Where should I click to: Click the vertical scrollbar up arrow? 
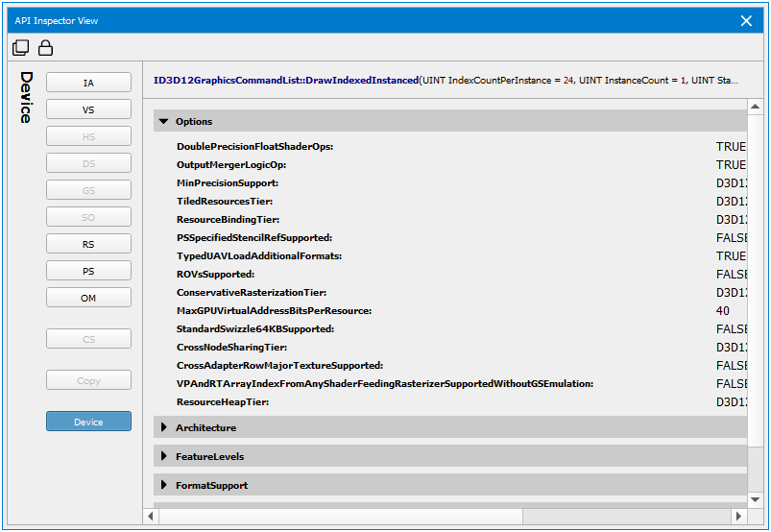pyautogui.click(x=755, y=107)
